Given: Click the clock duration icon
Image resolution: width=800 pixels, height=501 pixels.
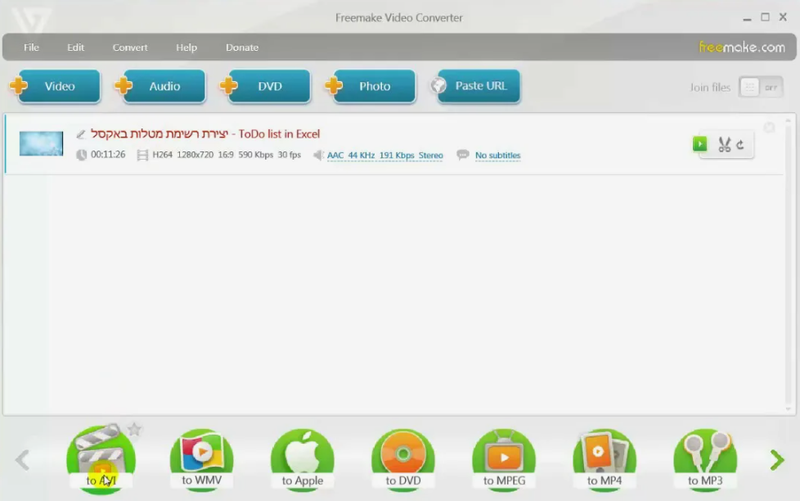Looking at the screenshot, I should [x=81, y=155].
